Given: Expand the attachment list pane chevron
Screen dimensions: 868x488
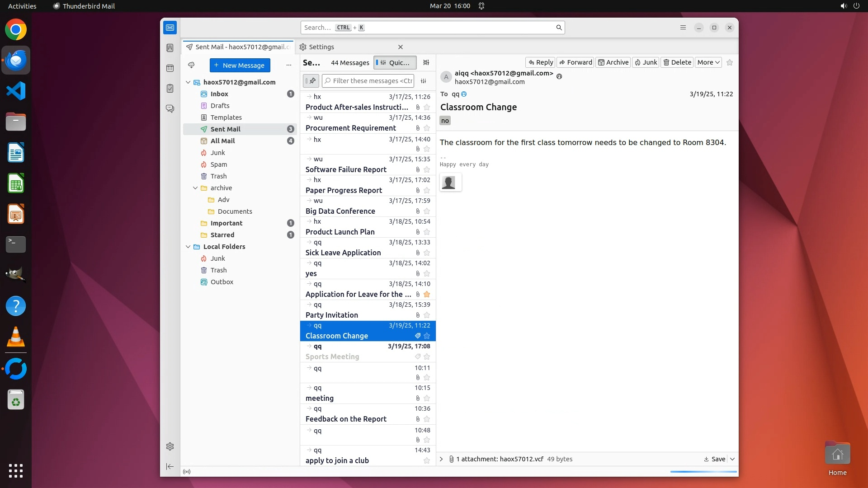Looking at the screenshot, I should 441,459.
